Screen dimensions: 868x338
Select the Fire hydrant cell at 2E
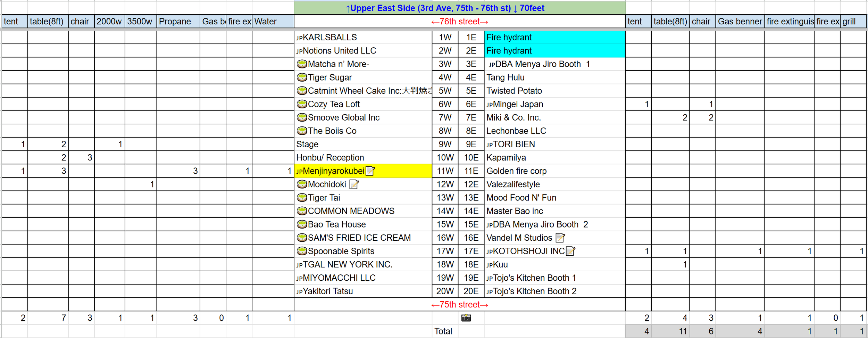tap(554, 51)
